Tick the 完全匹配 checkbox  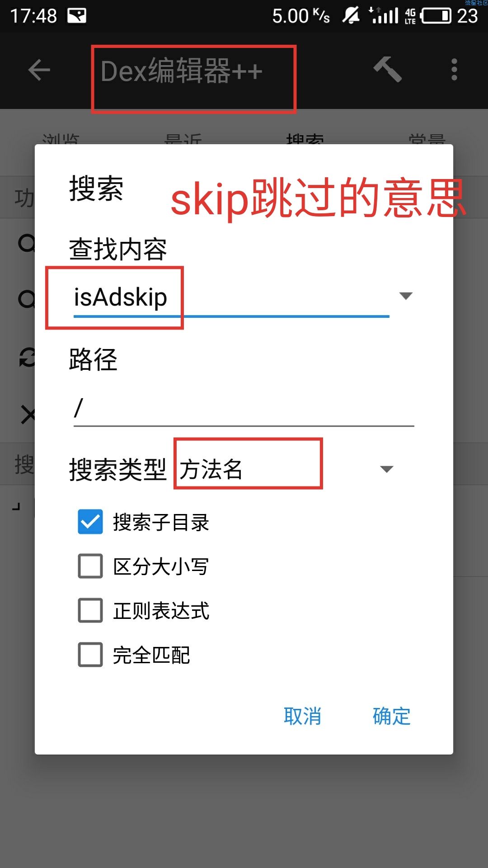[90, 655]
